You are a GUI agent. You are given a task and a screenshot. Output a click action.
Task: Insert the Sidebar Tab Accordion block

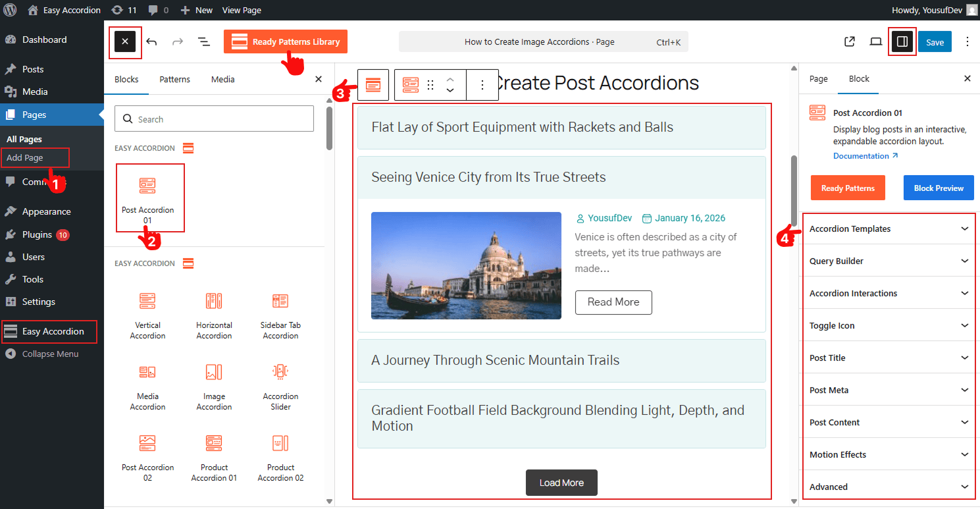(x=281, y=317)
